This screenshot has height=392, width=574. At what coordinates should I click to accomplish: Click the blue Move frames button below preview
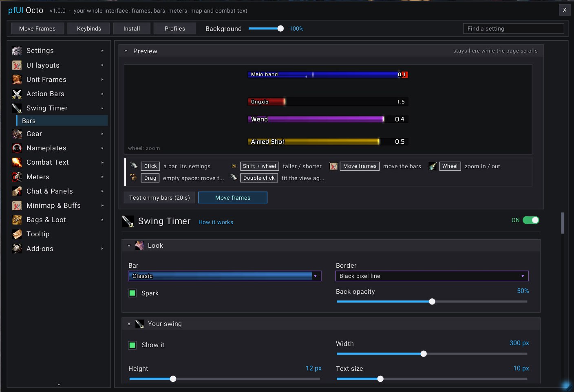[x=233, y=198]
